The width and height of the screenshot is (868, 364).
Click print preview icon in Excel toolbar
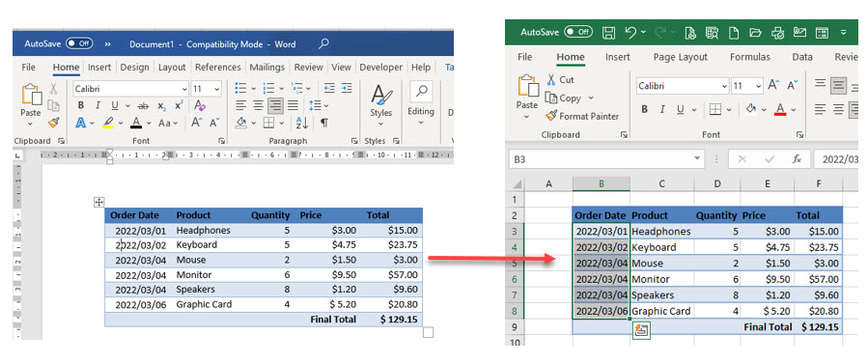click(x=690, y=33)
